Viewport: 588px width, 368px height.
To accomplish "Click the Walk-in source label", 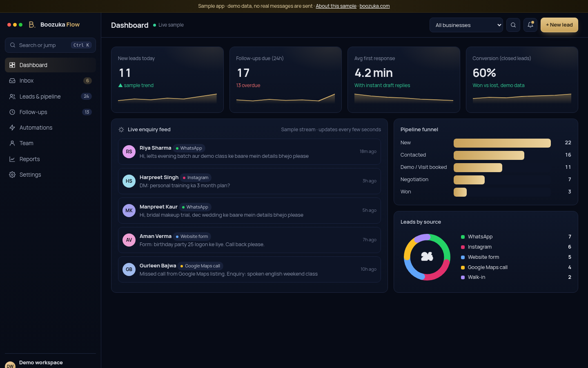I will (x=477, y=277).
